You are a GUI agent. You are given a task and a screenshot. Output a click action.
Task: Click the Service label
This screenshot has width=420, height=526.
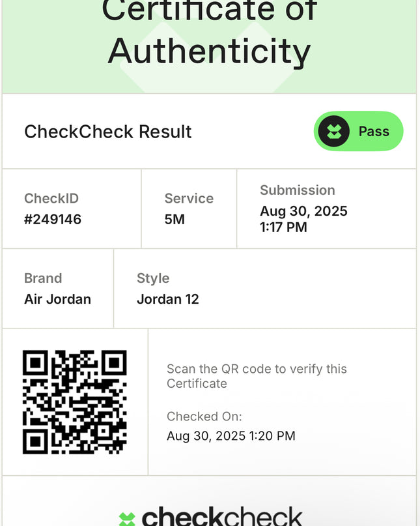[x=189, y=198]
